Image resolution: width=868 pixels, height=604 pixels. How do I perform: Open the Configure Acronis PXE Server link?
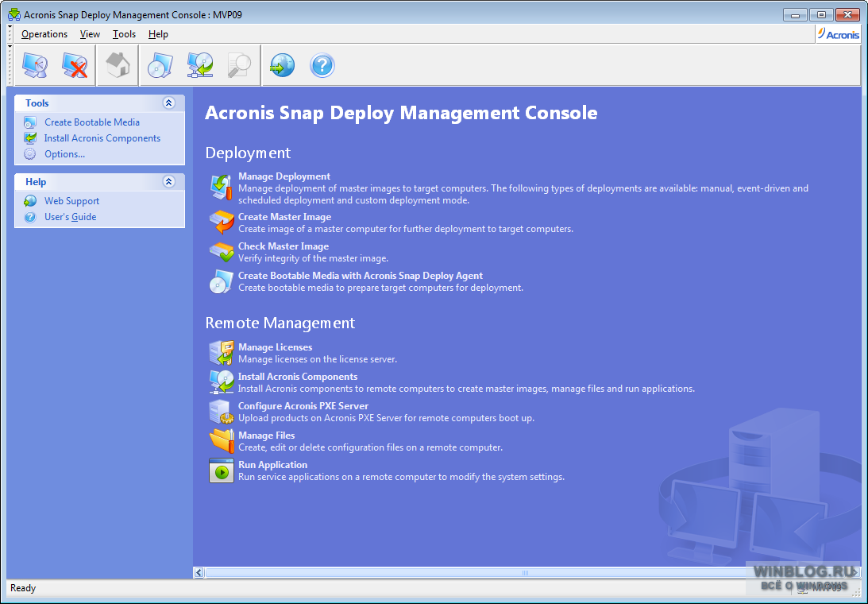point(303,405)
